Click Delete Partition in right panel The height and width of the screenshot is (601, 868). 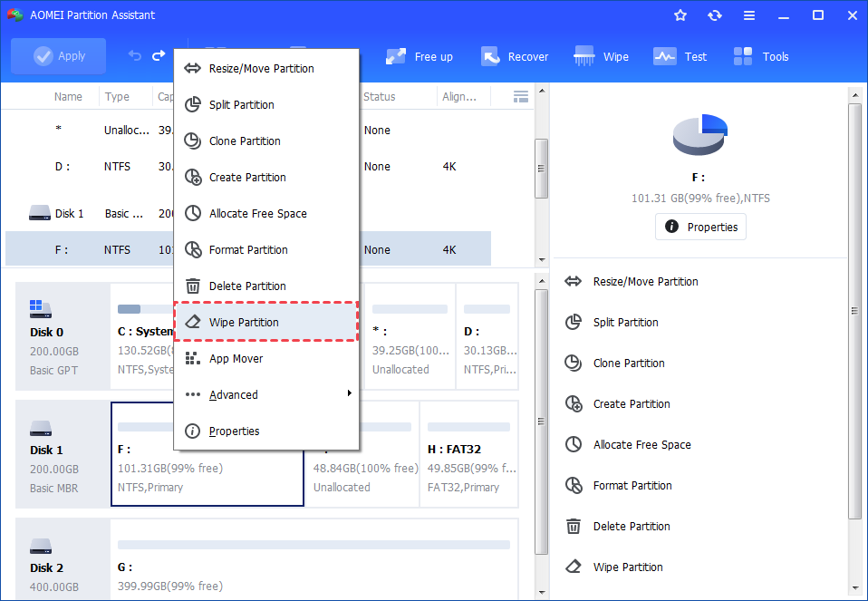[x=632, y=527]
